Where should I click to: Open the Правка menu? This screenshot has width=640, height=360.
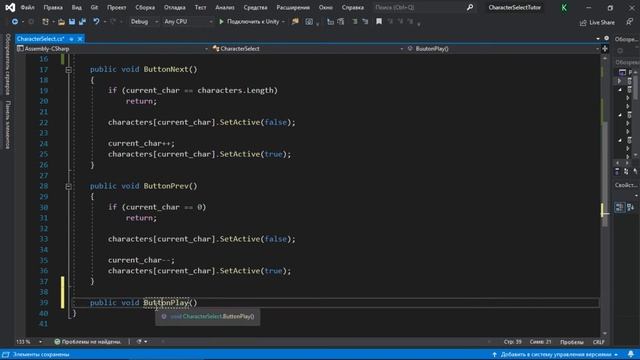click(53, 7)
